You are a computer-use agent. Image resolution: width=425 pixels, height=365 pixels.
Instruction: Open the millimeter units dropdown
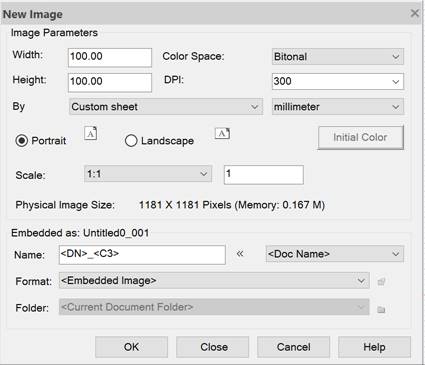(338, 107)
